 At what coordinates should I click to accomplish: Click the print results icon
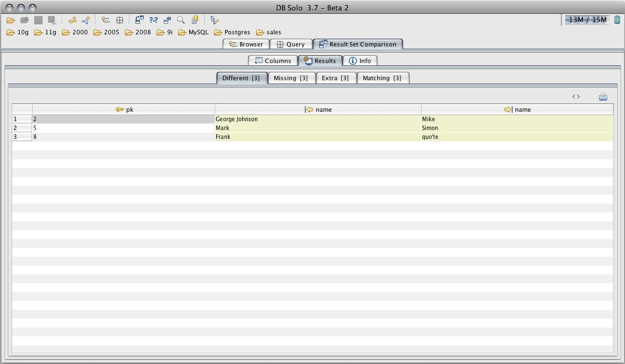pyautogui.click(x=603, y=96)
